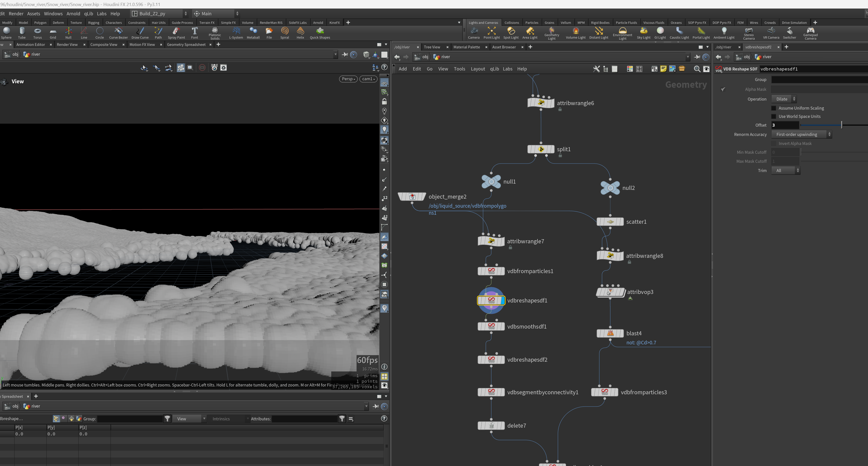Expand the Persp viewport menu

(348, 79)
